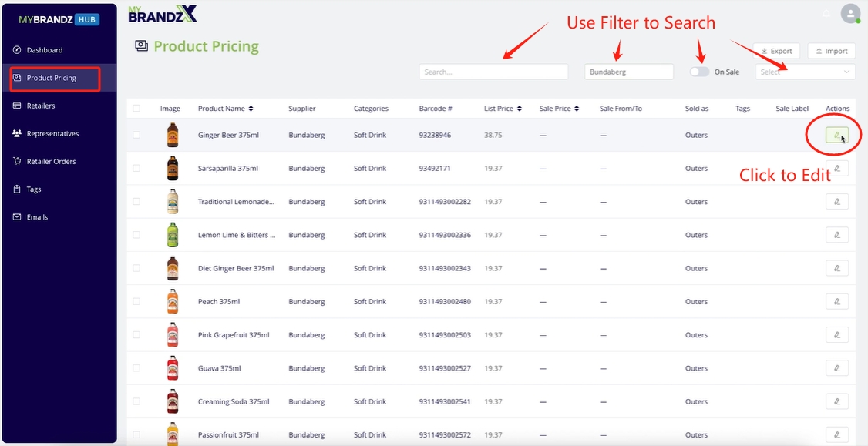Open Retailer Orders in the sidebar
The image size is (868, 446).
pos(59,162)
